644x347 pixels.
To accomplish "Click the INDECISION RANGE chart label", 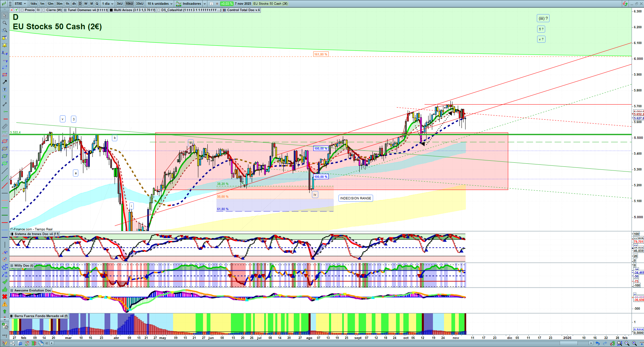I will (x=356, y=198).
